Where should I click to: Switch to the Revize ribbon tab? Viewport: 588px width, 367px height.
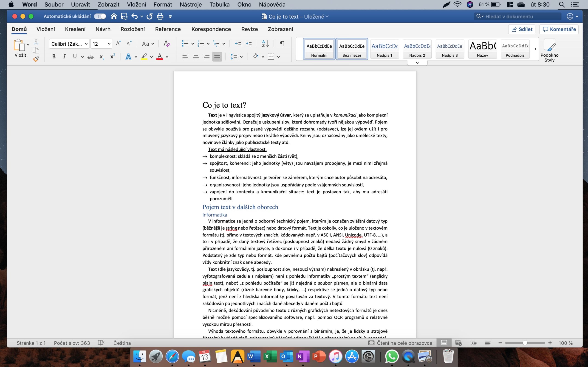coord(249,29)
